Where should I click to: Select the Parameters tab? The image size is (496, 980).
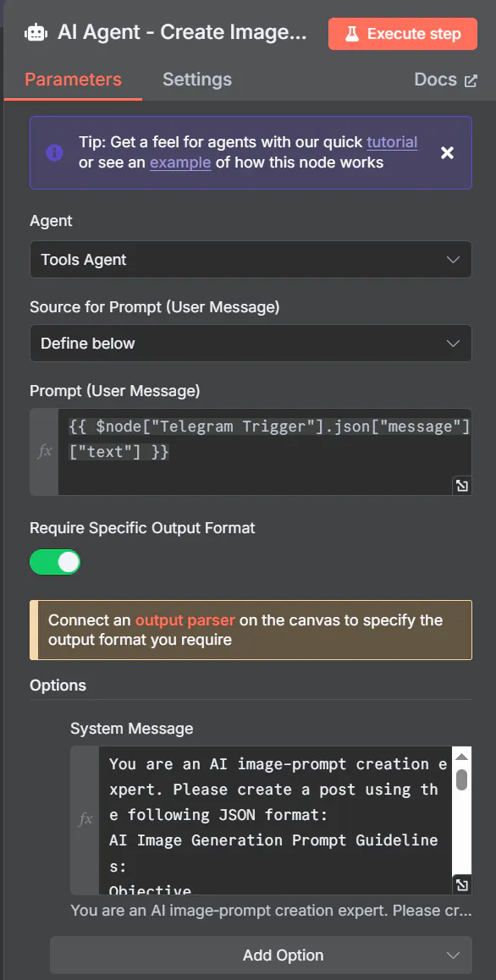tap(73, 80)
